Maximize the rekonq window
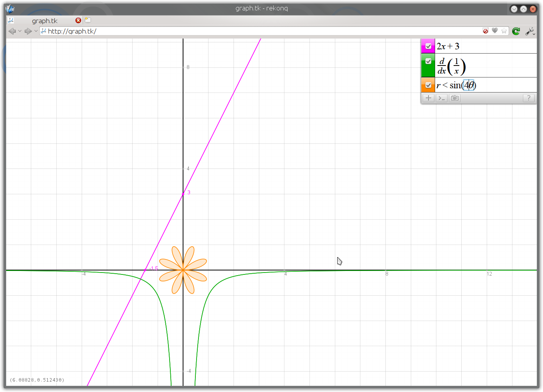543x392 pixels. 523,9
